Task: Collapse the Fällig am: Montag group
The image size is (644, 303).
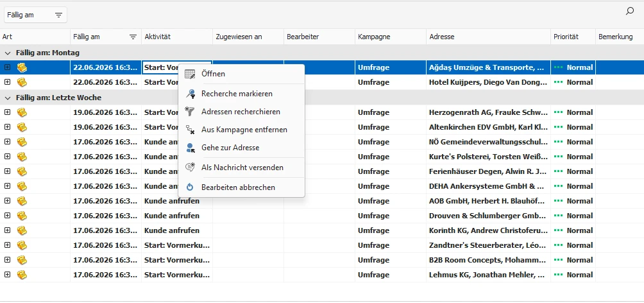Action: [8, 53]
